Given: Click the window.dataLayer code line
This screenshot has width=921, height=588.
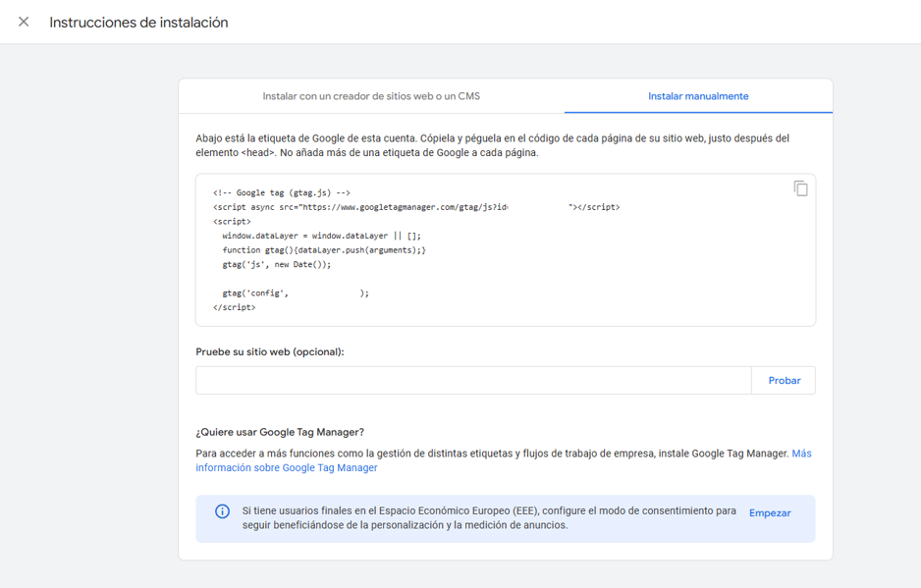Looking at the screenshot, I should (x=321, y=237).
